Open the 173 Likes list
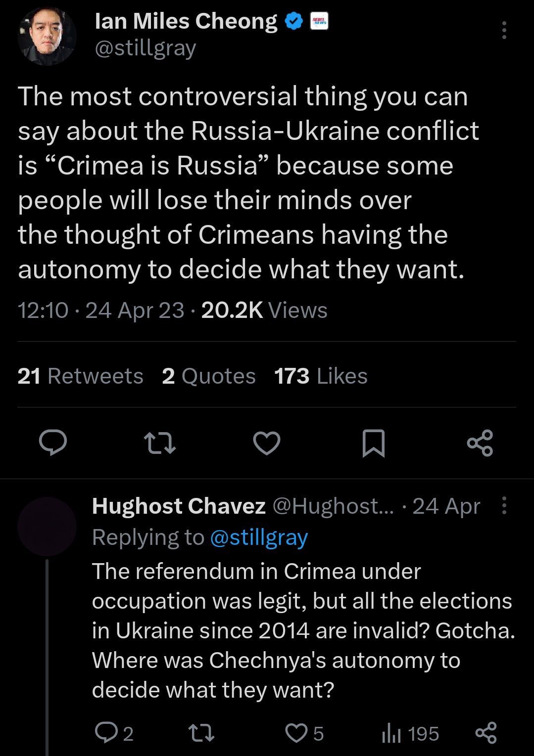 321,376
